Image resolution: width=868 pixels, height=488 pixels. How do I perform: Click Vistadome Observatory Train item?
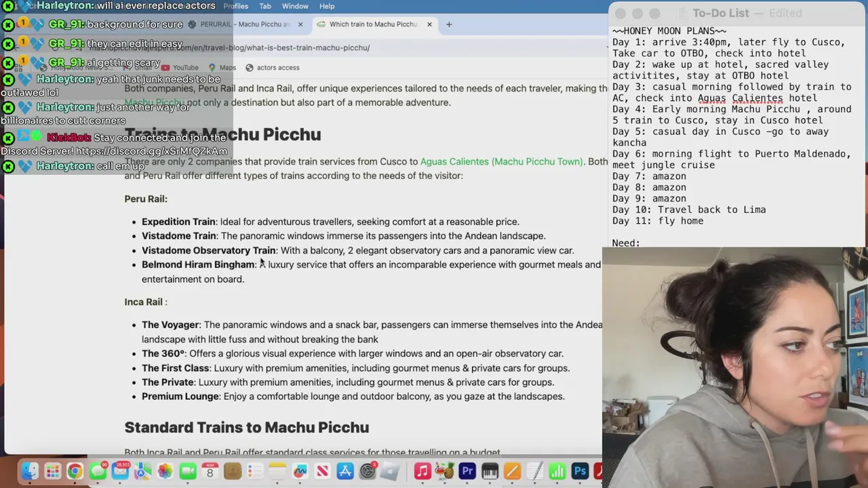click(357, 250)
